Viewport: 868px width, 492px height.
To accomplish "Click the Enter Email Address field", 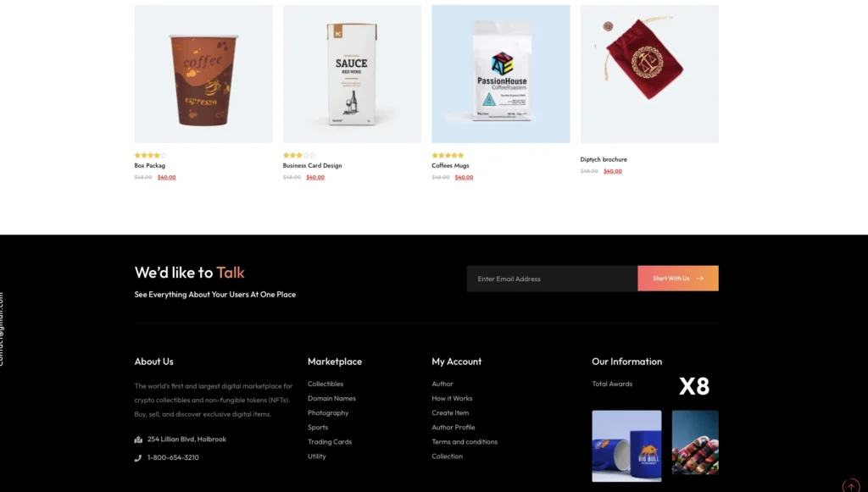I will [x=552, y=279].
